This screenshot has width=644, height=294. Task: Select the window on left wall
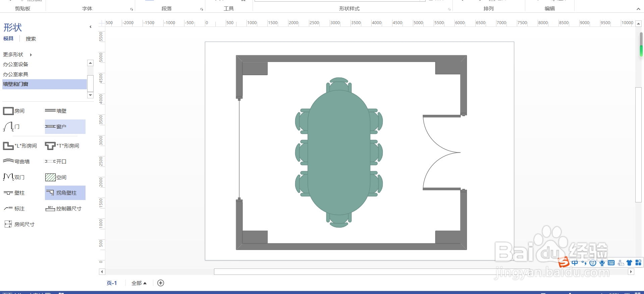[239, 149]
